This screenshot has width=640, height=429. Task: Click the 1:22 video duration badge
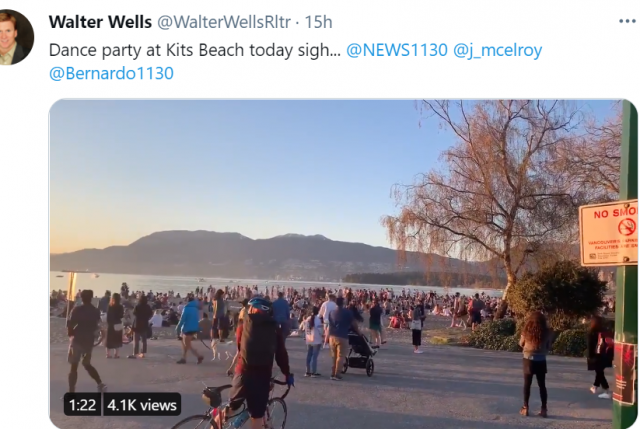tap(82, 405)
